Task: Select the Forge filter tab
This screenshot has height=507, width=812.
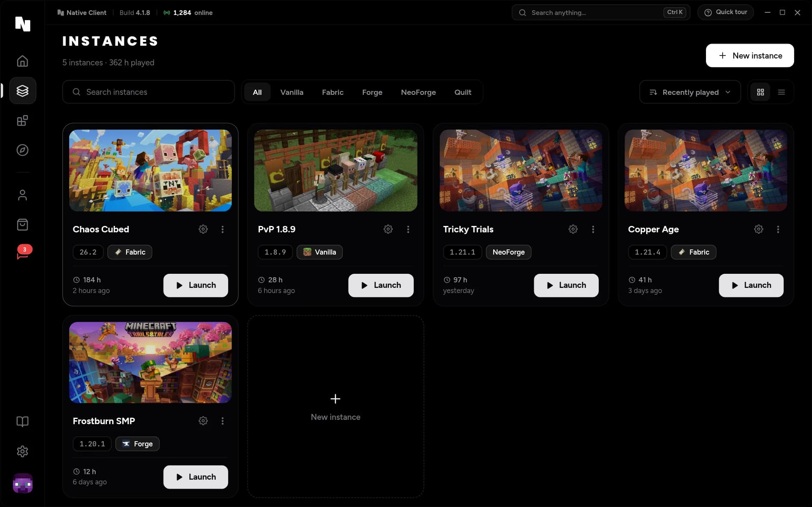Action: [x=372, y=92]
